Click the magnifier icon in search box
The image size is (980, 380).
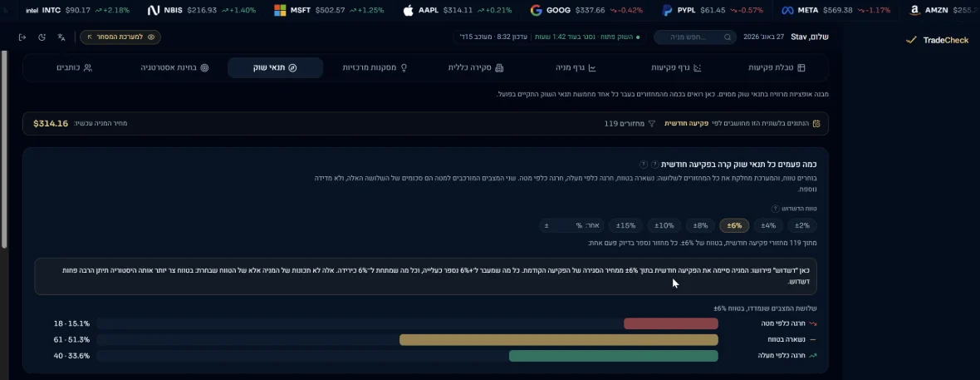click(727, 37)
